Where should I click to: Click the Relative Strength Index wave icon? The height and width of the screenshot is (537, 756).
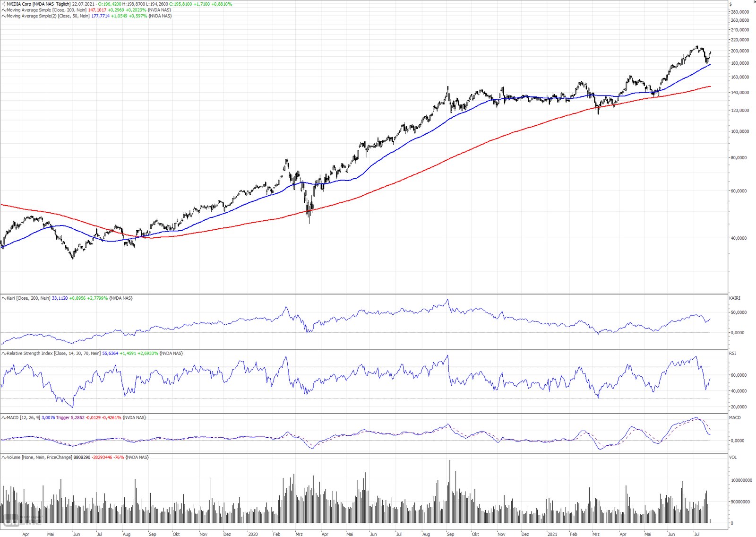point(4,354)
